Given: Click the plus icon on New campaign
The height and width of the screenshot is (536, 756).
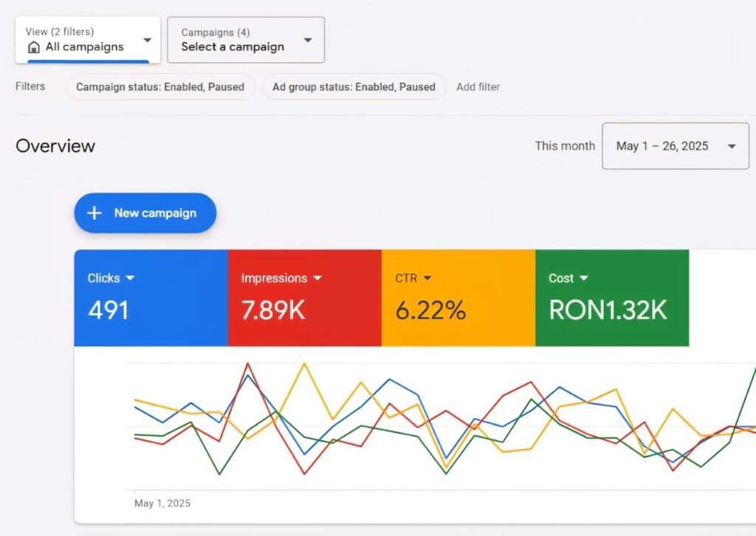Looking at the screenshot, I should click(94, 213).
